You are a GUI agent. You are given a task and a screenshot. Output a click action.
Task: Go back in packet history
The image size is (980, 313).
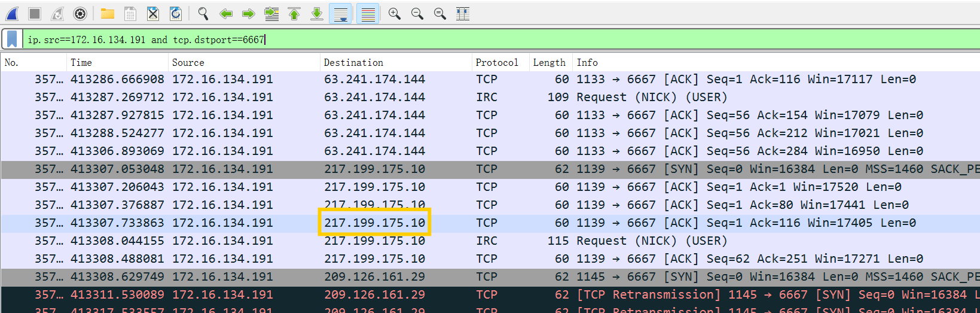pos(226,13)
